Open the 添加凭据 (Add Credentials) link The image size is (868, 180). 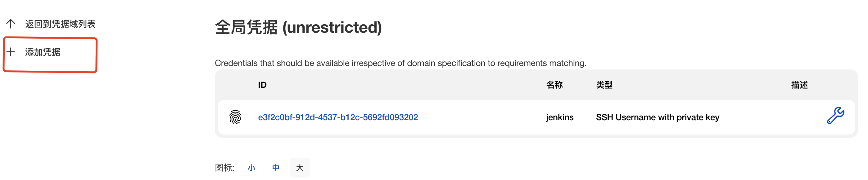click(43, 52)
